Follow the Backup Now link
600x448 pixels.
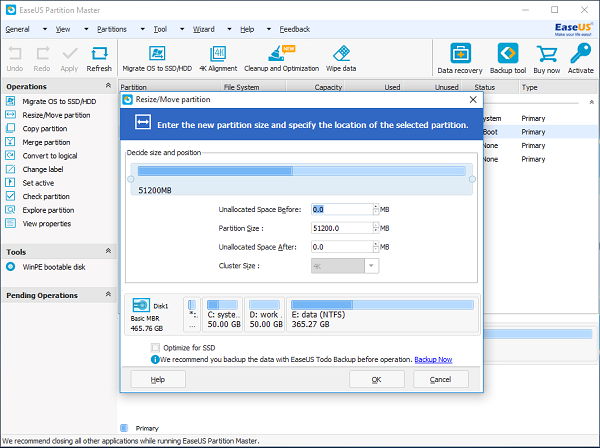[x=433, y=360]
